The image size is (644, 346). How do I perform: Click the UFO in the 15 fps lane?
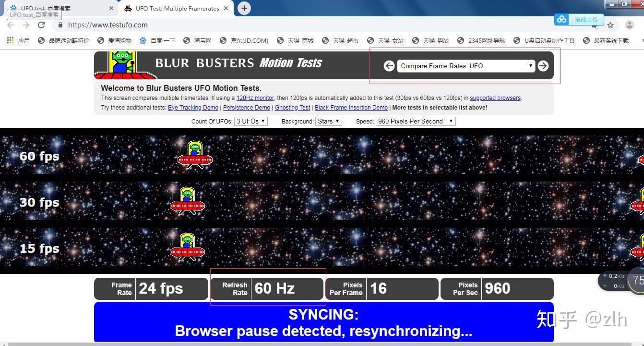tap(187, 247)
